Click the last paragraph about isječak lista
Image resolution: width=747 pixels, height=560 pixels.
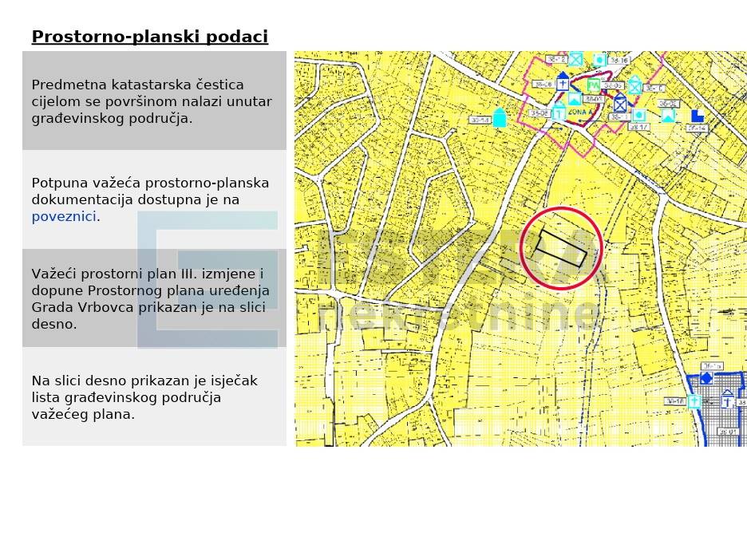(144, 397)
